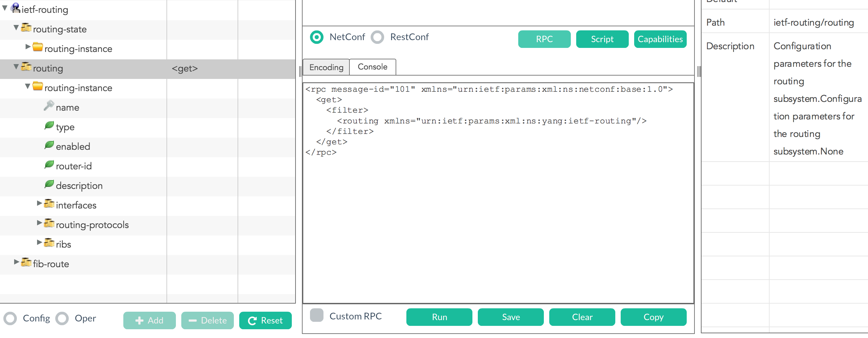The height and width of the screenshot is (338, 868).
Task: Switch to the Console tab
Action: click(x=372, y=67)
